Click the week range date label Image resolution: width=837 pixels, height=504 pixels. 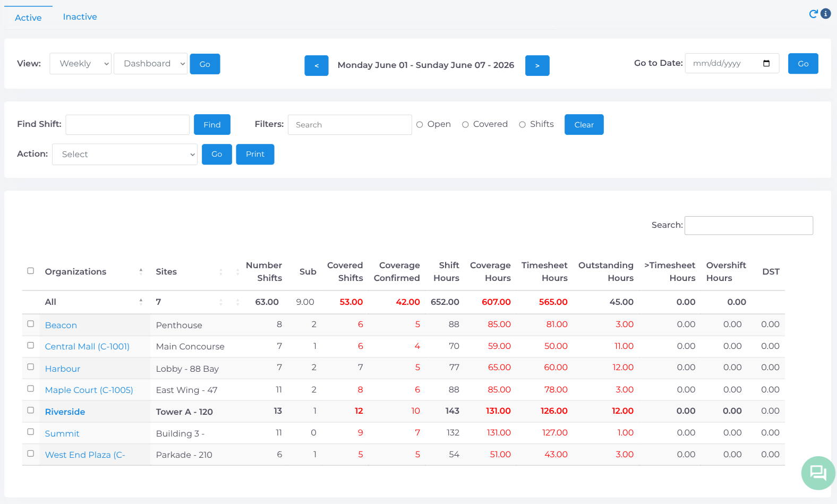(x=426, y=65)
